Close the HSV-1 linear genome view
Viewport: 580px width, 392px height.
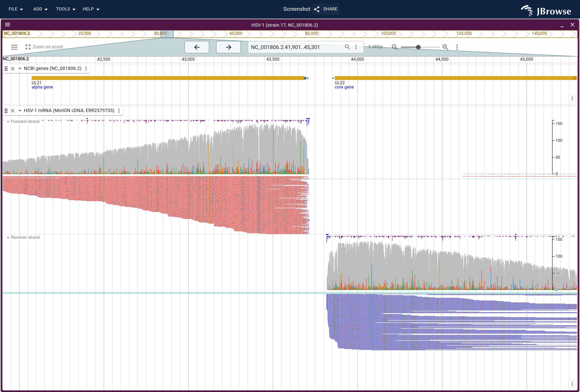point(572,25)
